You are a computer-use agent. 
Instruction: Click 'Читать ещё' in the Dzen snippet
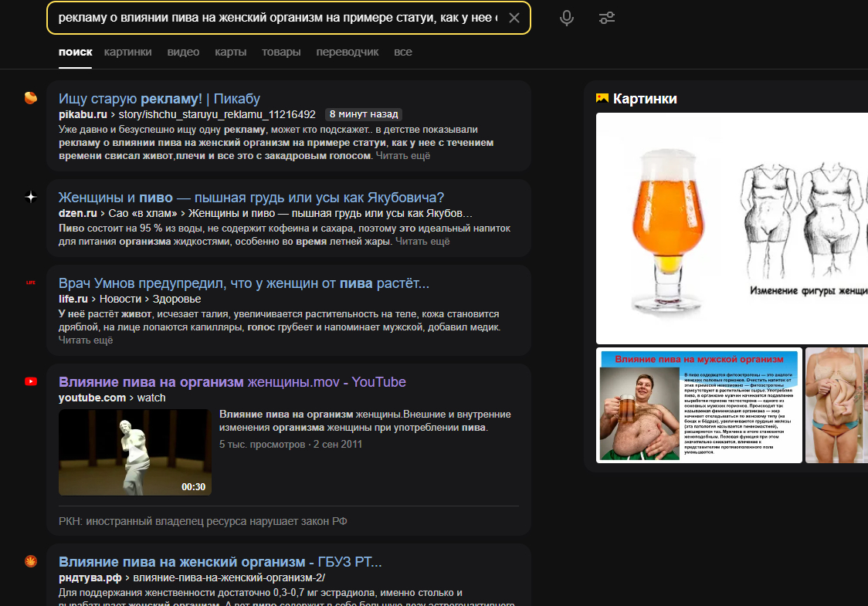pos(422,242)
